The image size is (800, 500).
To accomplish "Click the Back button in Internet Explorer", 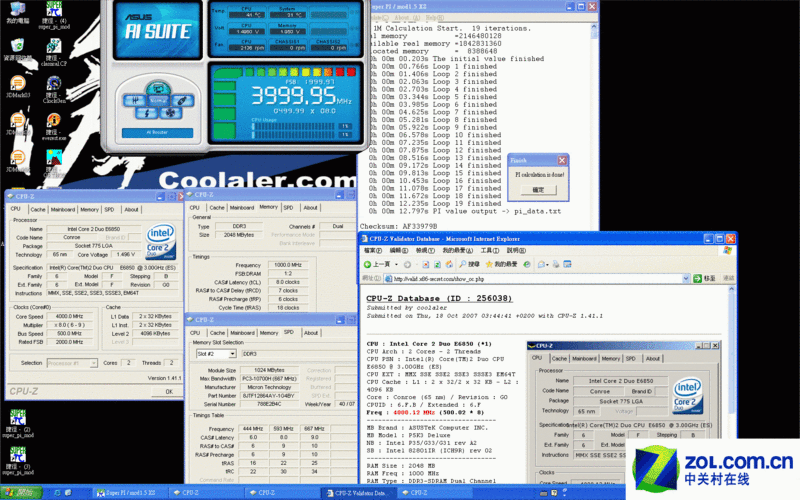I will (x=378, y=264).
